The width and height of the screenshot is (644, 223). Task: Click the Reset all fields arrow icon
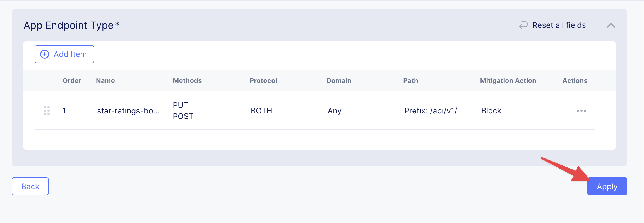point(523,25)
